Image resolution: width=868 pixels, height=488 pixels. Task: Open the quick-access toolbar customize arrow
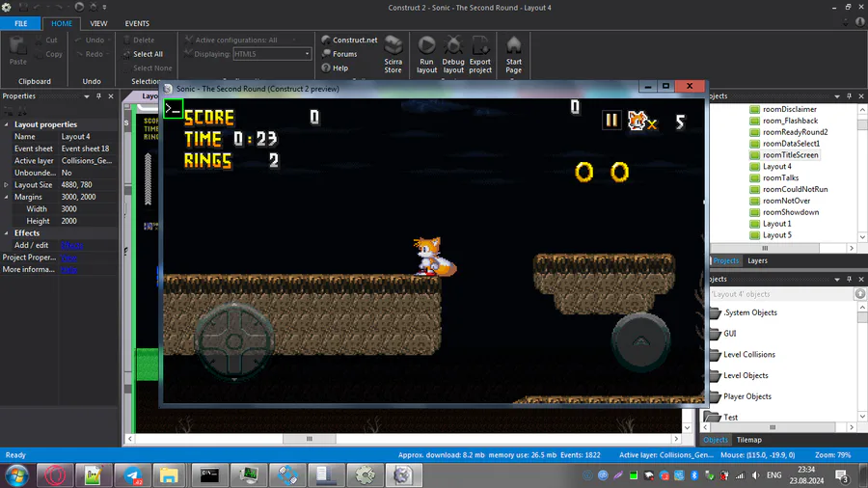coord(104,7)
